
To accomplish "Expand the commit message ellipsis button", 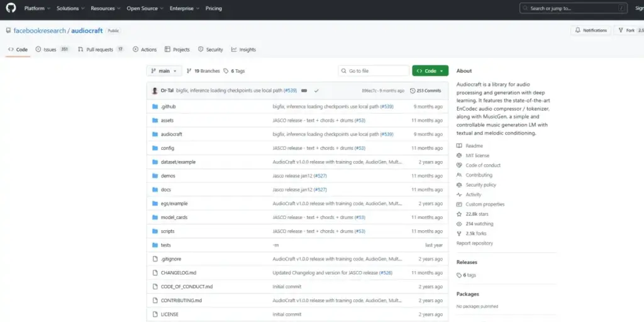I will (x=304, y=91).
